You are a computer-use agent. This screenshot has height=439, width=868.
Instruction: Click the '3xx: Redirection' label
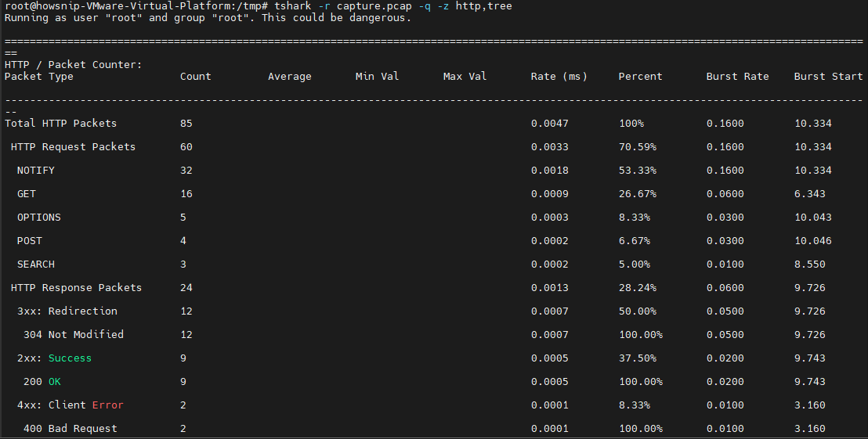(x=67, y=311)
